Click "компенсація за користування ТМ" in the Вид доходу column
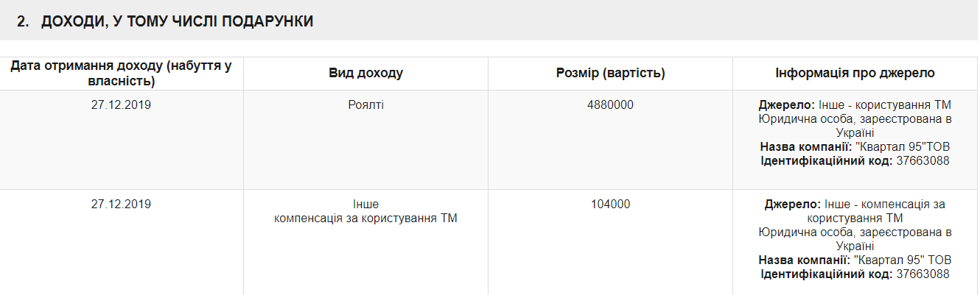Screen dimensions: 980x295 365,218
